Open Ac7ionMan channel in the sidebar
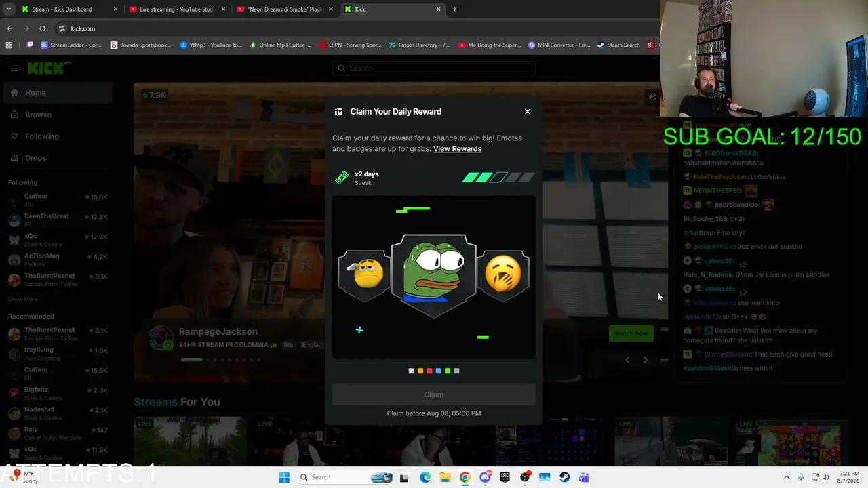The image size is (868, 488). pyautogui.click(x=58, y=260)
